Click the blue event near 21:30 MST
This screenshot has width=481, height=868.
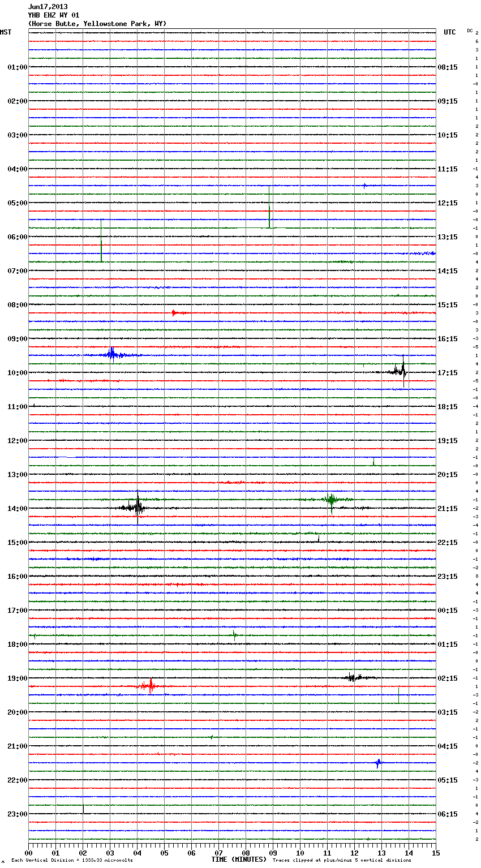click(378, 763)
